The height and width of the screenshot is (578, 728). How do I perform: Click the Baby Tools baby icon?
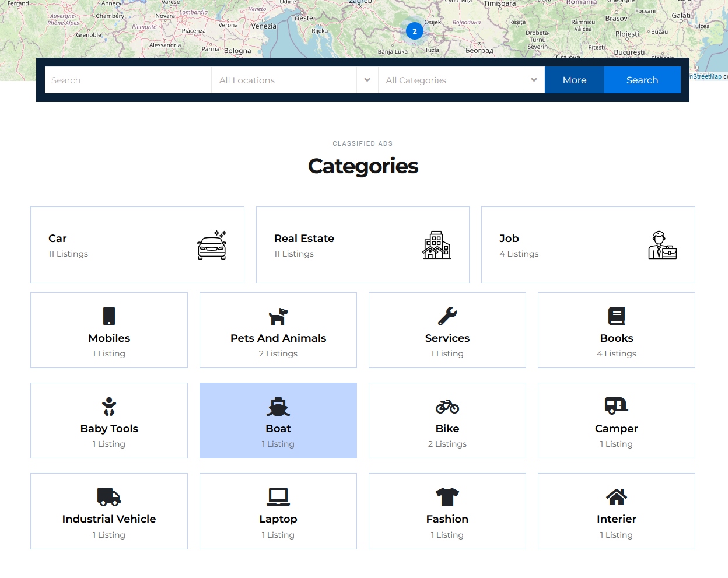click(x=109, y=407)
